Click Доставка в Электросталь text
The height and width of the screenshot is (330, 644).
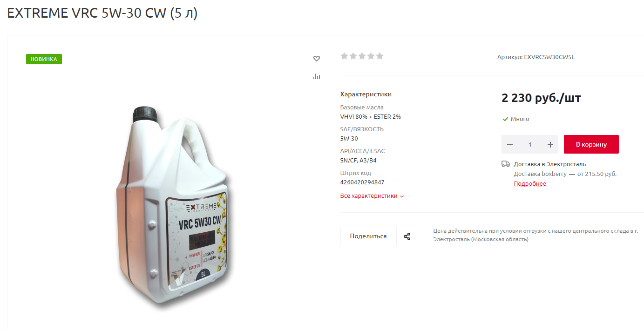point(550,164)
